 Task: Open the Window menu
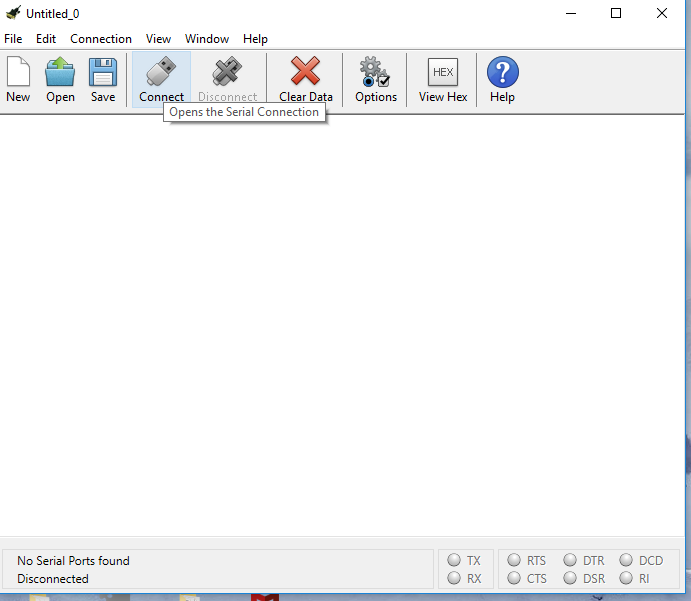click(207, 39)
